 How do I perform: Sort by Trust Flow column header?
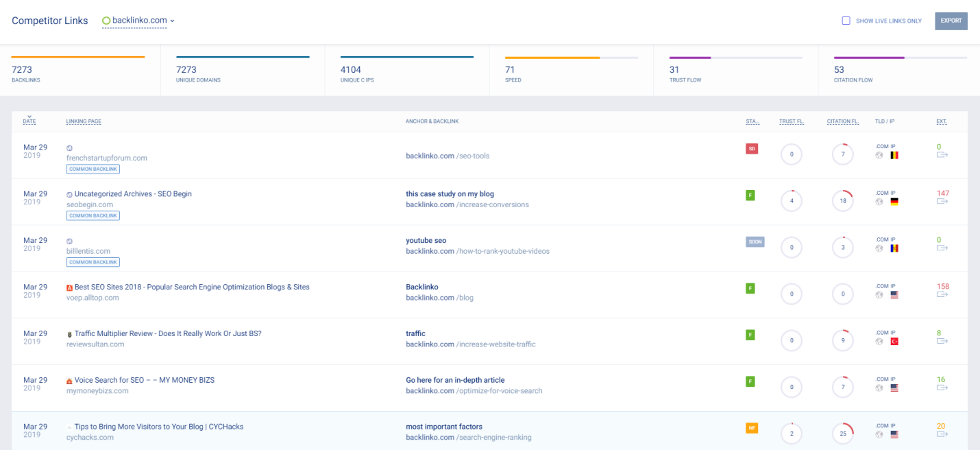[x=792, y=121]
